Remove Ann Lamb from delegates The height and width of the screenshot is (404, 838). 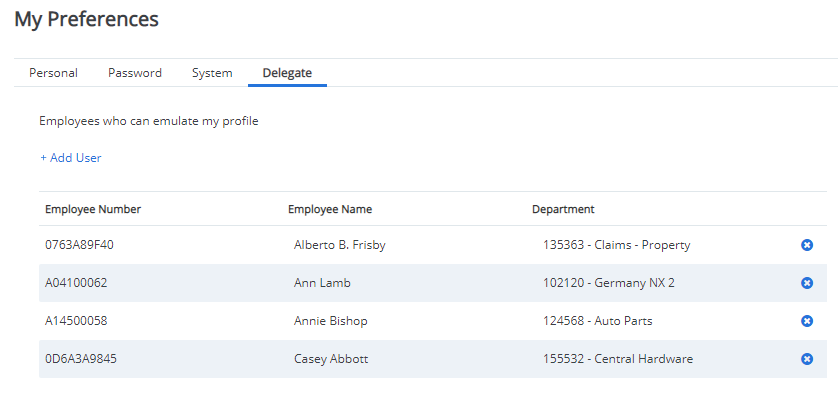(x=807, y=283)
